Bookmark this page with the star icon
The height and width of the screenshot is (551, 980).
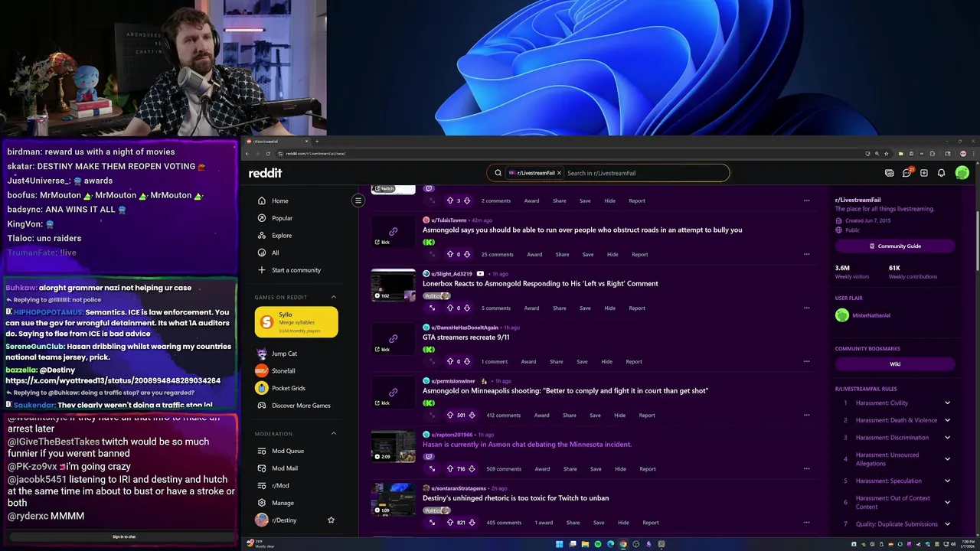(887, 154)
